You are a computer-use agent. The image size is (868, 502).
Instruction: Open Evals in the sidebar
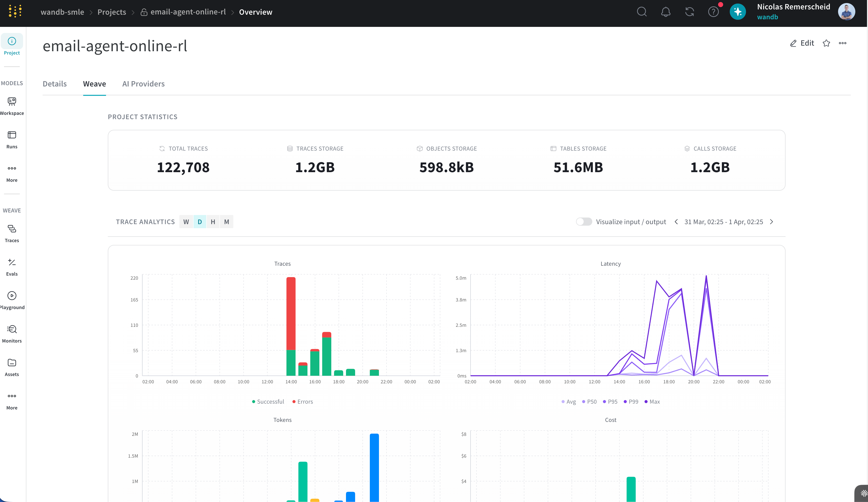(x=12, y=267)
